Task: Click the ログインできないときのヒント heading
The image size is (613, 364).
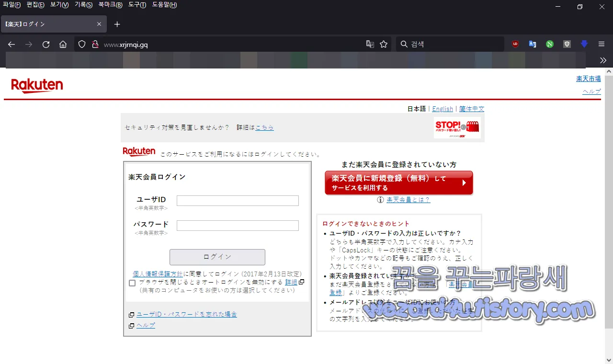Action: [366, 224]
